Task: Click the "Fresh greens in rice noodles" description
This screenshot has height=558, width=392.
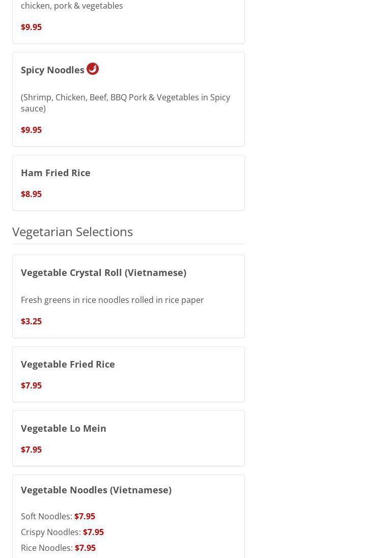Action: (112, 300)
